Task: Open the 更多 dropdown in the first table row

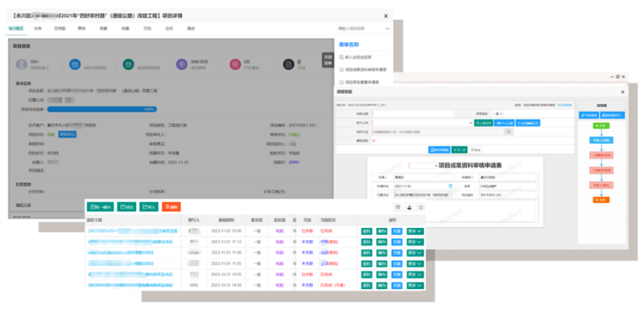Action: click(415, 231)
